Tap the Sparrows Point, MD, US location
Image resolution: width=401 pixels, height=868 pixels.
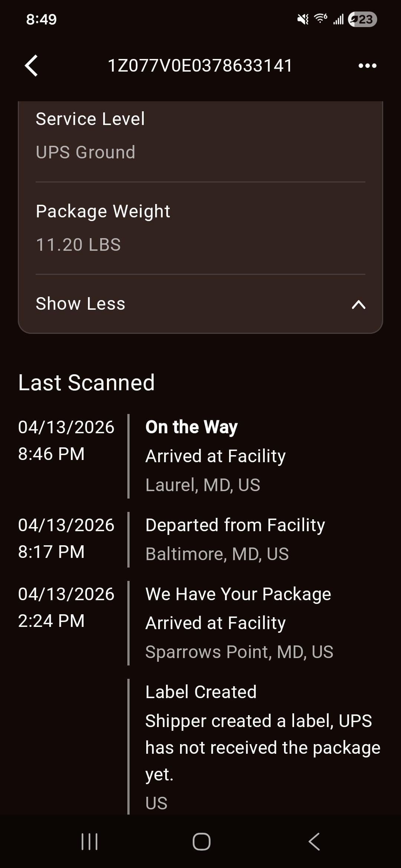pos(239,652)
